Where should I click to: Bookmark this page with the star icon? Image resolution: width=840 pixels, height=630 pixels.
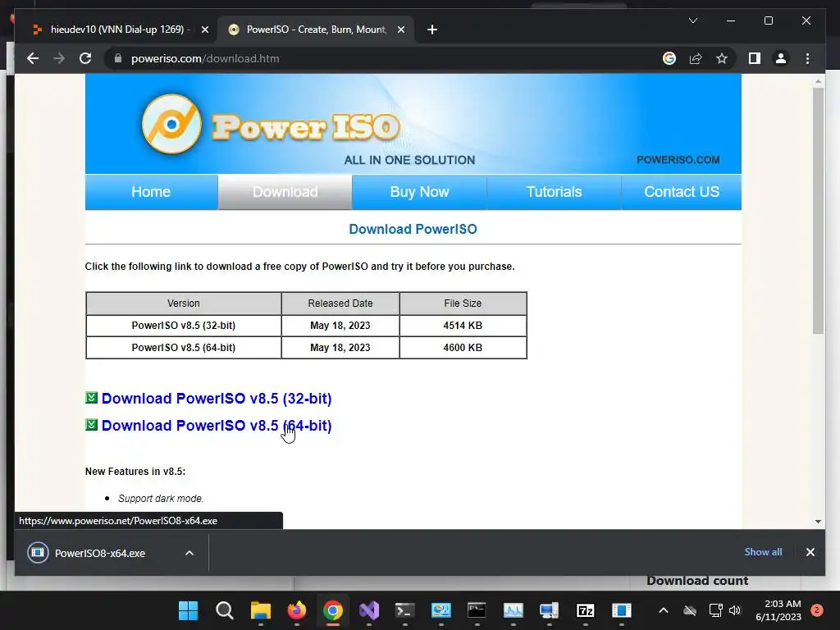[x=722, y=58]
